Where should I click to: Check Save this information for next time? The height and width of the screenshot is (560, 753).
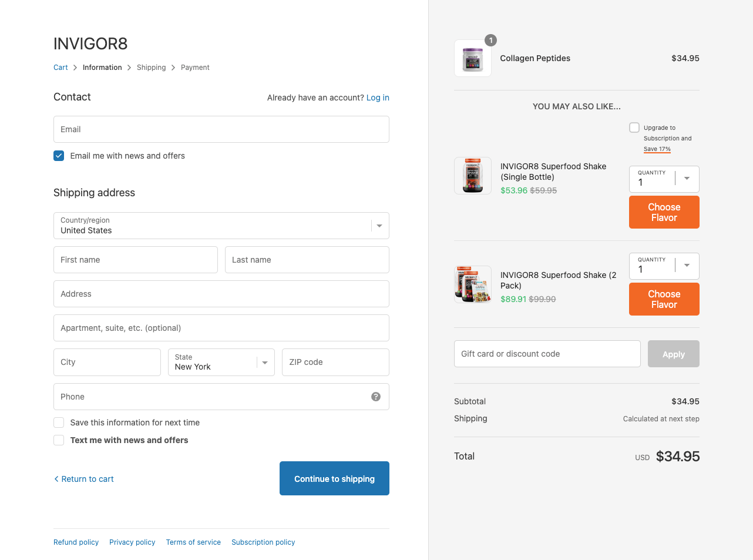(x=59, y=422)
